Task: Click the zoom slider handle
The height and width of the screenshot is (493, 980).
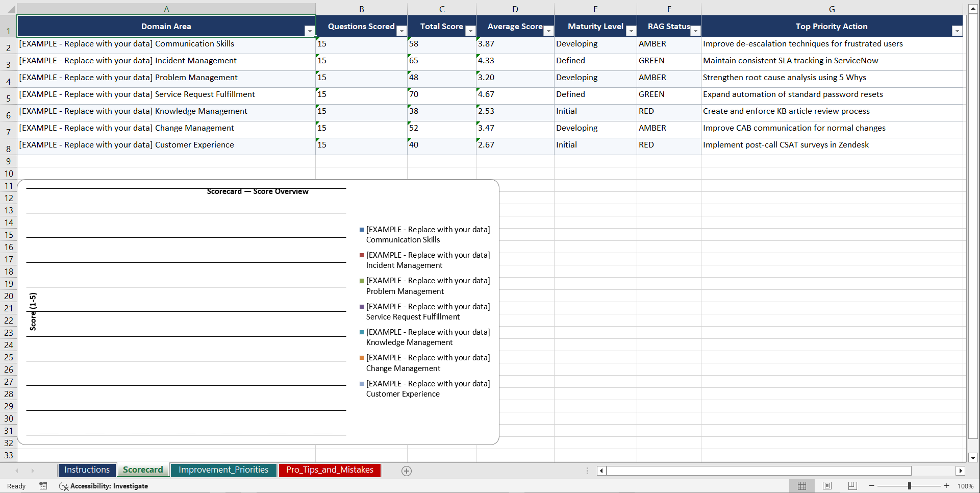Action: click(910, 486)
